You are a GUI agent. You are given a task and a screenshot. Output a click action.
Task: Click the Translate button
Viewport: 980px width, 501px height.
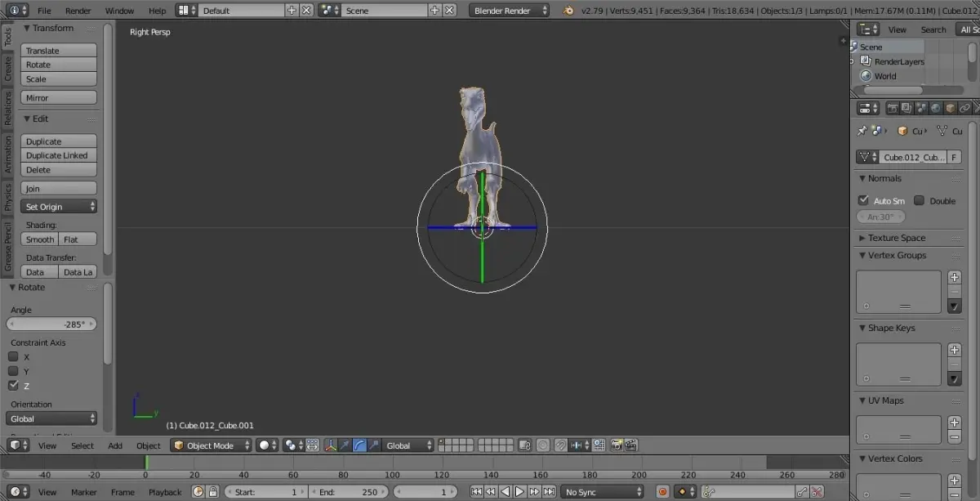(x=59, y=51)
